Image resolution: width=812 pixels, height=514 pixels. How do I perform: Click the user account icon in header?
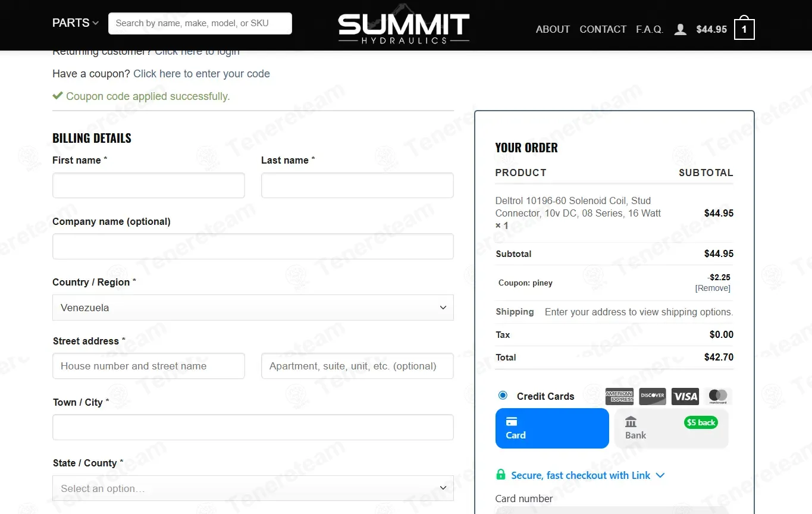coord(680,29)
